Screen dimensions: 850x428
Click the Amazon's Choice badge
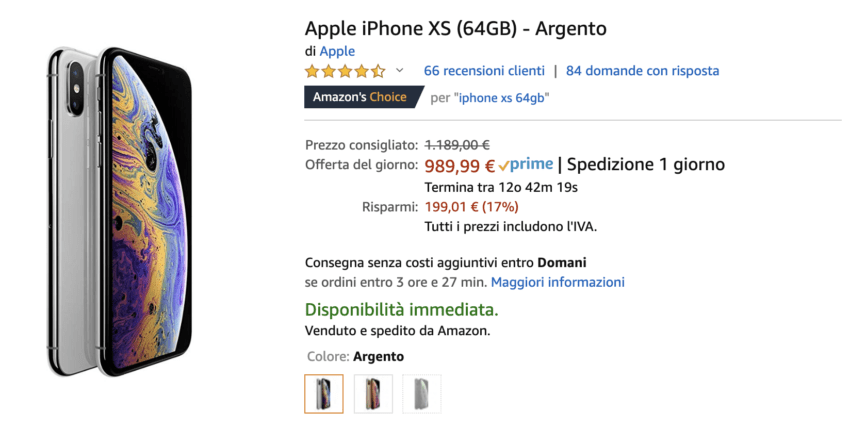click(x=359, y=97)
